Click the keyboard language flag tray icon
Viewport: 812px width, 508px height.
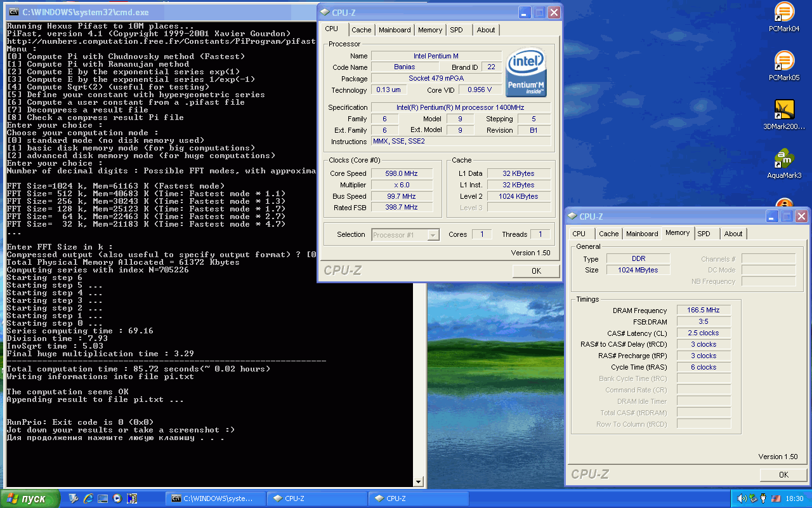(x=775, y=498)
